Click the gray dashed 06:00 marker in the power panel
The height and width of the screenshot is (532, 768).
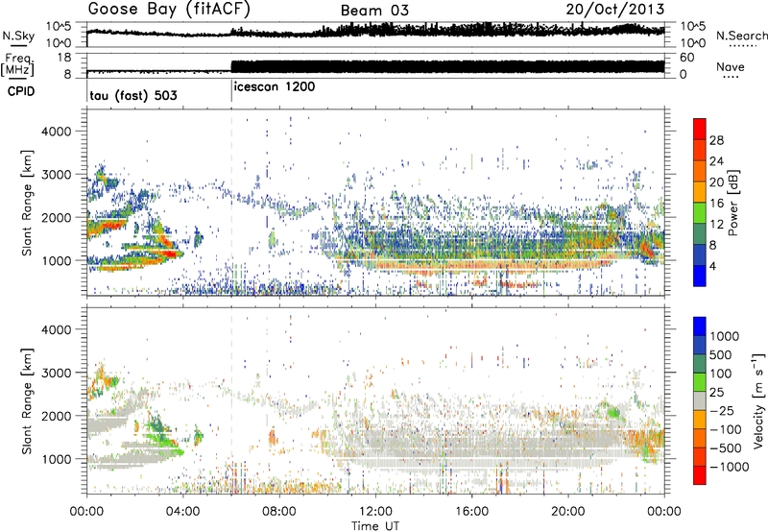click(x=231, y=202)
